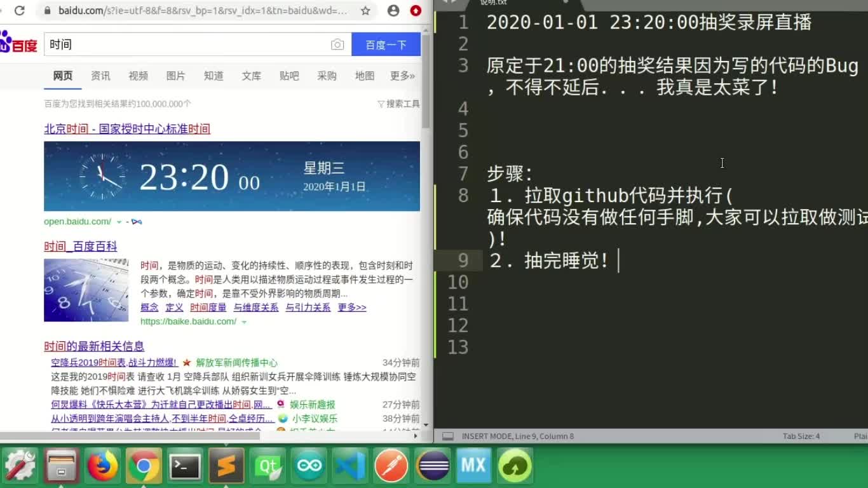Open the 更多>> sublink

pyautogui.click(x=352, y=308)
